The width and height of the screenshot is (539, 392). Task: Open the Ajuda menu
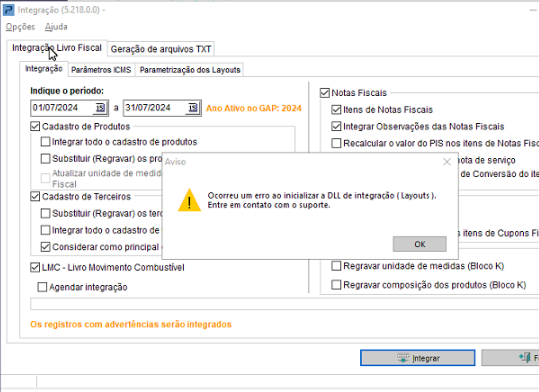[56, 27]
